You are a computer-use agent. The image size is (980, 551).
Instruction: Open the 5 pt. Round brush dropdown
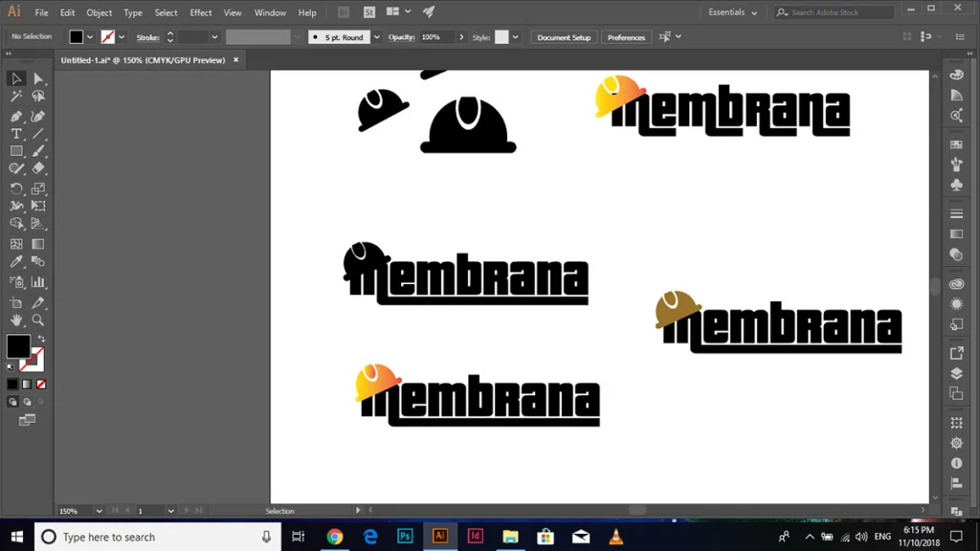(377, 37)
